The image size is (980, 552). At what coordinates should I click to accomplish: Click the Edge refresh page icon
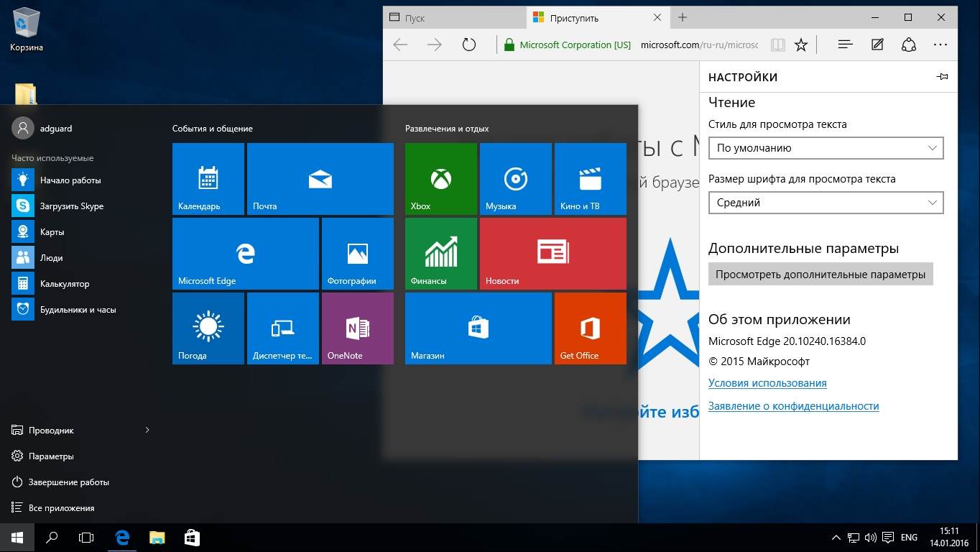point(469,45)
